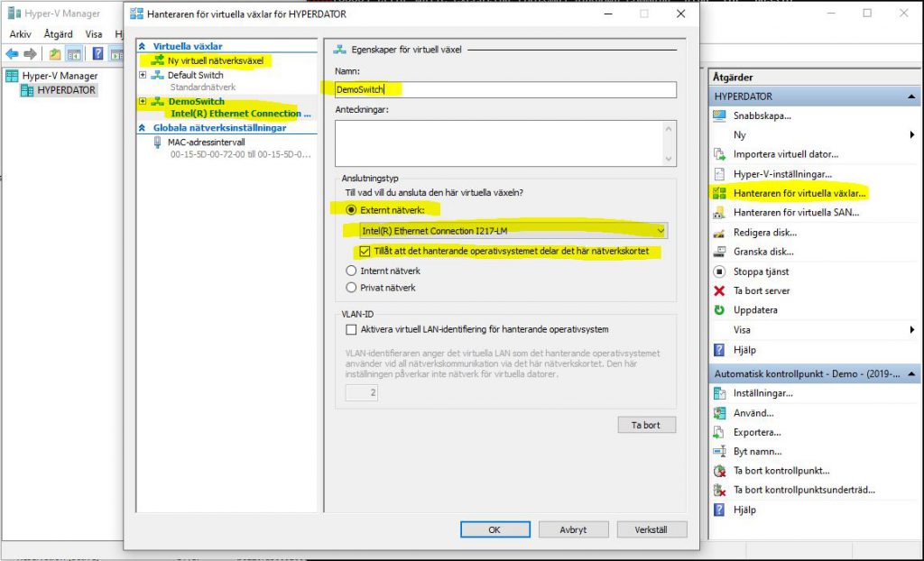The height and width of the screenshot is (561, 924).
Task: Click Hjälp icon under checkpoint actions
Action: (719, 510)
